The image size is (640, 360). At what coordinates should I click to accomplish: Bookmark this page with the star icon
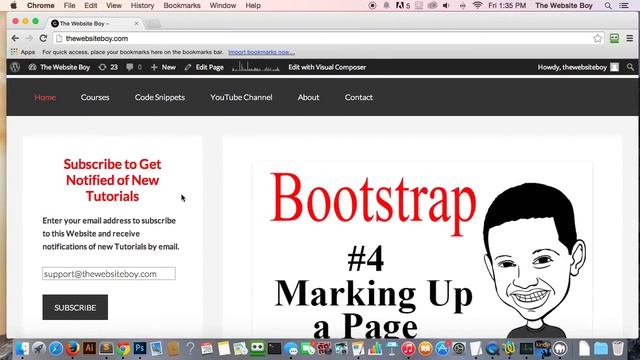598,38
